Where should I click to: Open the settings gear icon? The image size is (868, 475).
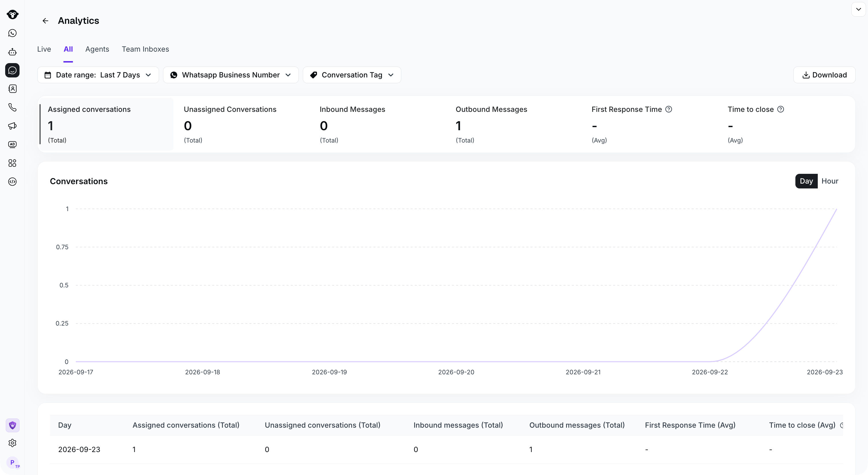pos(12,443)
